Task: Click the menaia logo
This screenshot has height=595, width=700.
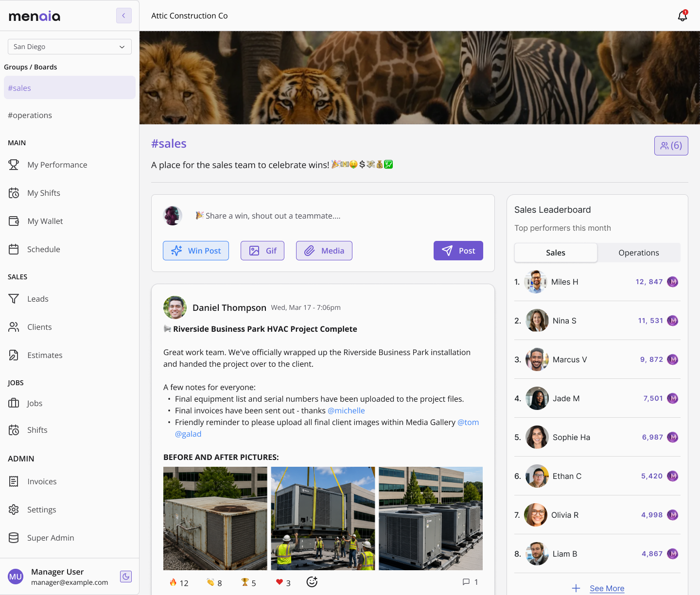Action: 35,16
